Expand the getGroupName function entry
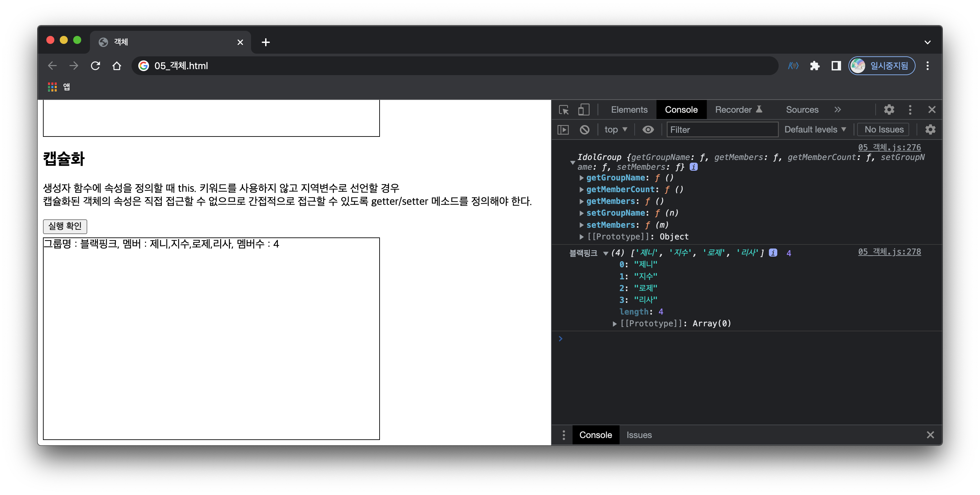The height and width of the screenshot is (495, 980). [x=581, y=178]
